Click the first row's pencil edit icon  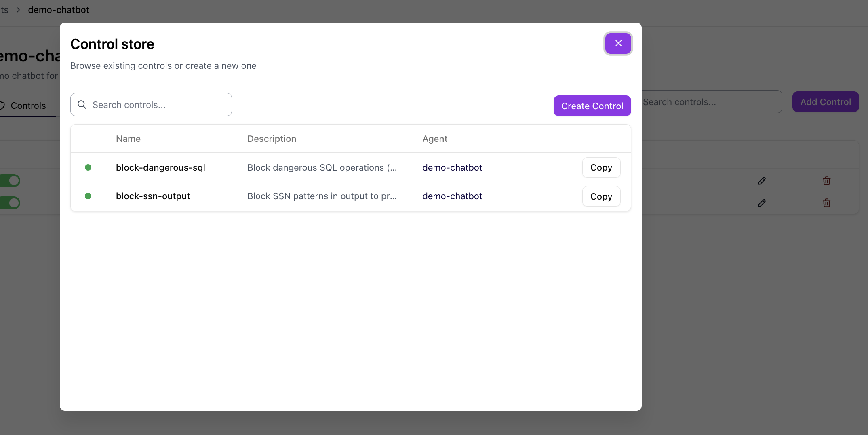click(x=762, y=181)
